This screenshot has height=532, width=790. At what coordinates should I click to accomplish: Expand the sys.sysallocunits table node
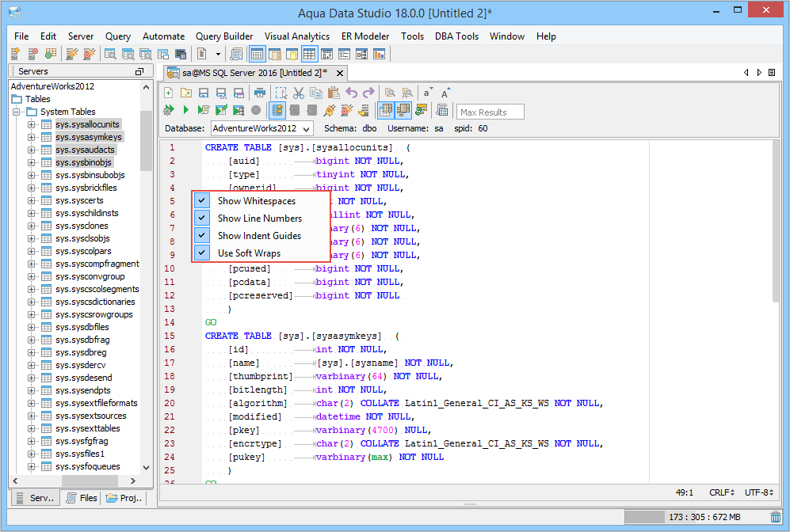point(32,124)
